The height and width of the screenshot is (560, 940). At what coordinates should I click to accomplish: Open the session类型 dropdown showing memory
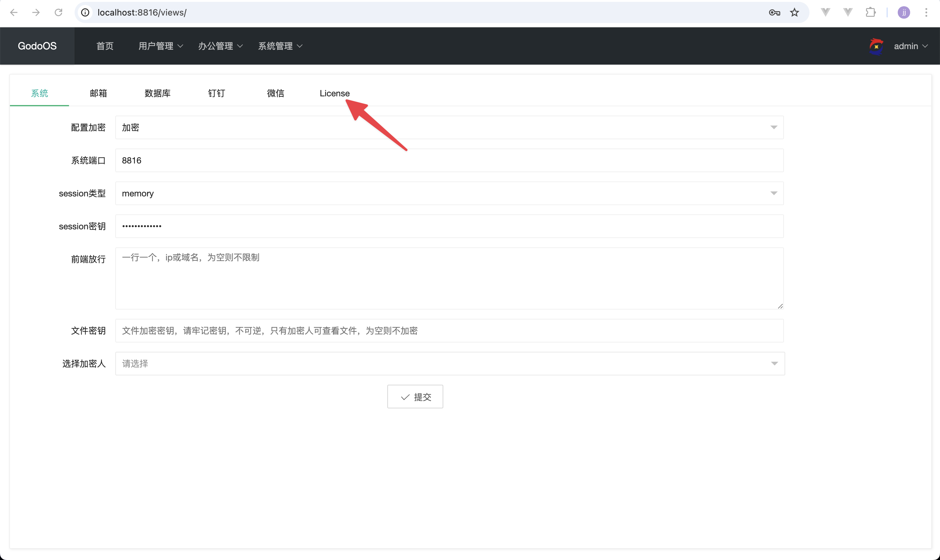(449, 193)
